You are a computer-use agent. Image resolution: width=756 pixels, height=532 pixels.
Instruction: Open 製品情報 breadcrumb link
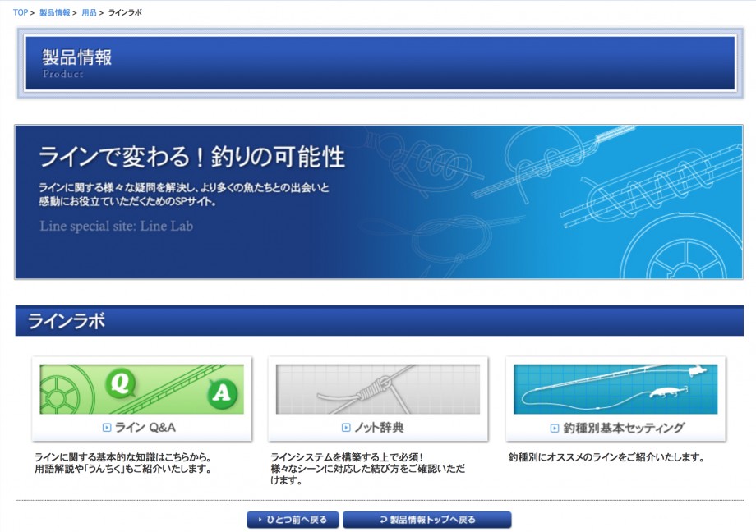coord(54,12)
